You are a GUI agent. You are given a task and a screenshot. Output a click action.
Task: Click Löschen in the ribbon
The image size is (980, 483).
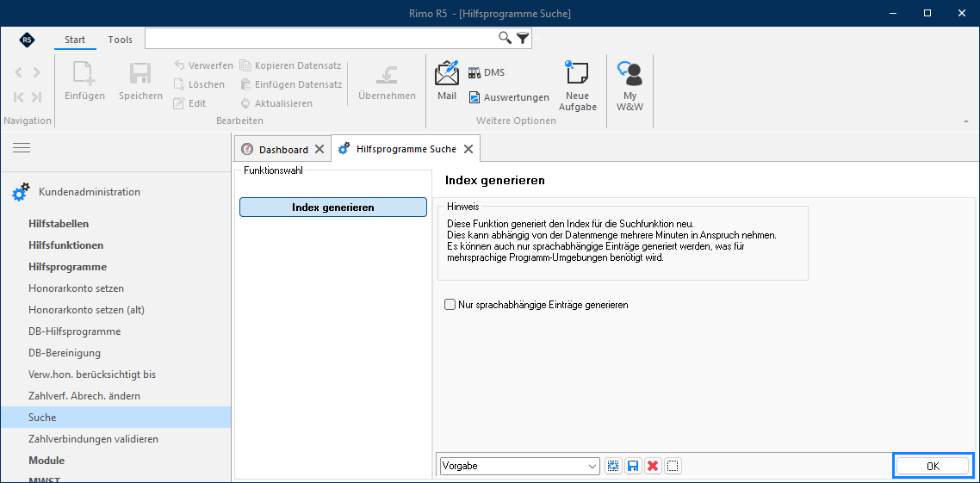(x=200, y=84)
